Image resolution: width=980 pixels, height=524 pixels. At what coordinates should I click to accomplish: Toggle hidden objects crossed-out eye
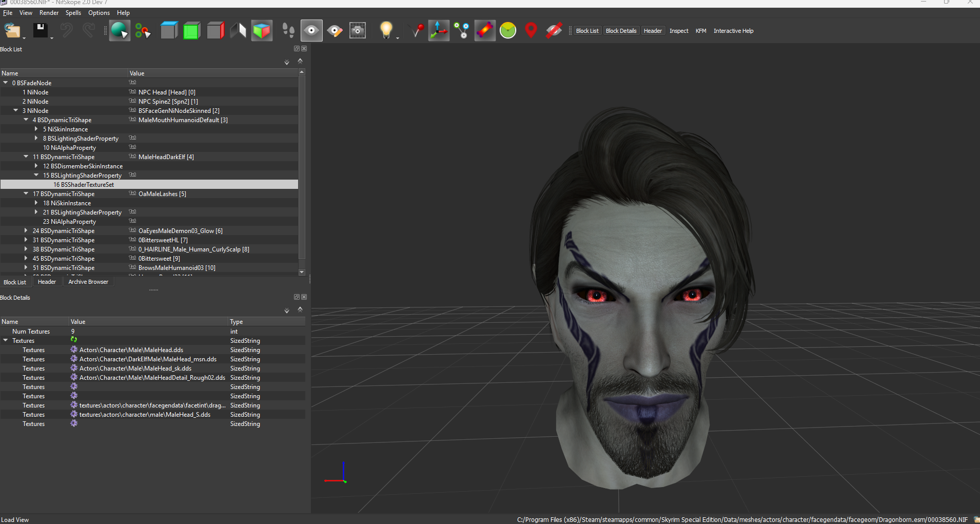tap(554, 31)
